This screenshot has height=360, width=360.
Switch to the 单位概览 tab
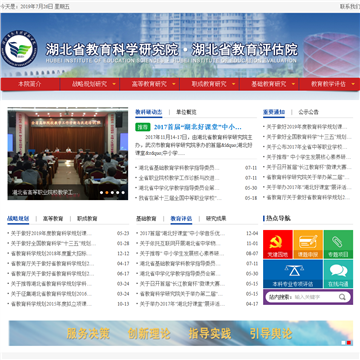186,112
